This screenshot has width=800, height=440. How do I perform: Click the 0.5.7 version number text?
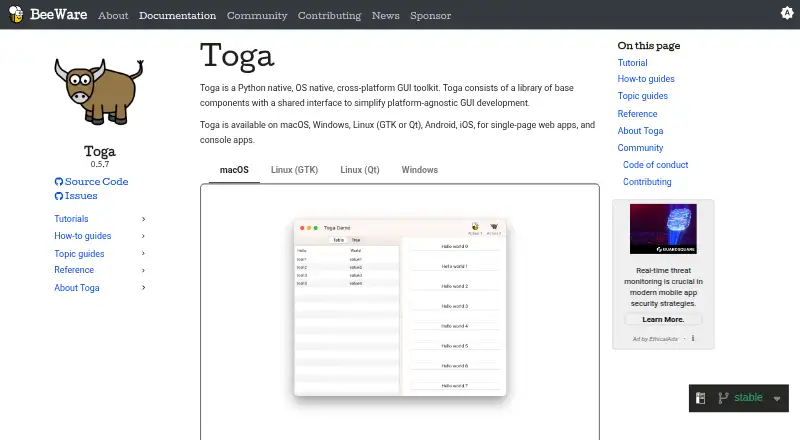pos(100,164)
